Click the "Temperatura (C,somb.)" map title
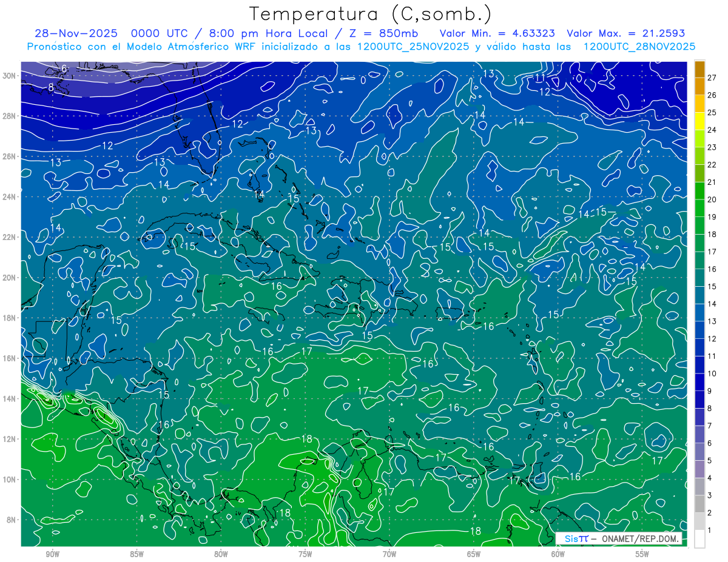The height and width of the screenshot is (562, 728). (x=371, y=13)
